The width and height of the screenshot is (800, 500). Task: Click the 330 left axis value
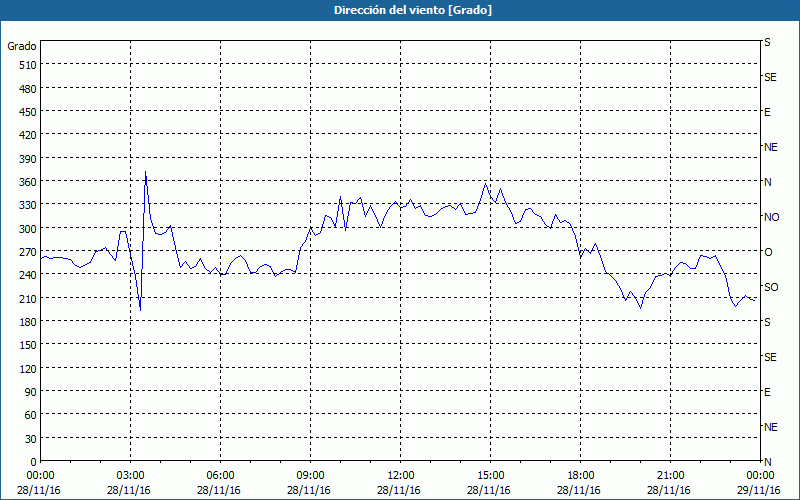[x=28, y=205]
